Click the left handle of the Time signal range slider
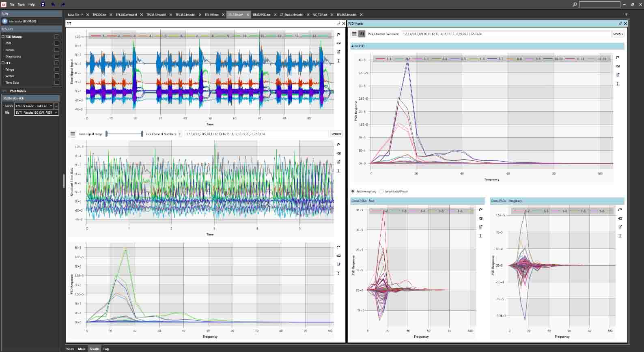 pos(106,134)
